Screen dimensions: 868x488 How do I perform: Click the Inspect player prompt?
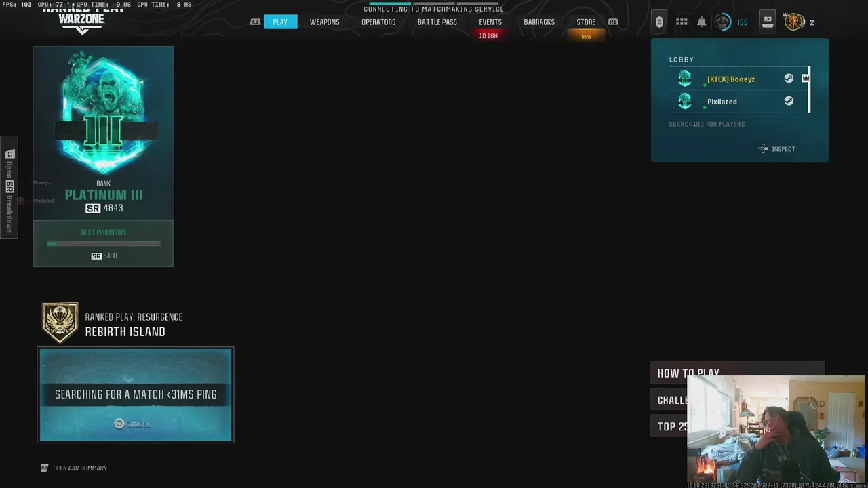tap(776, 149)
